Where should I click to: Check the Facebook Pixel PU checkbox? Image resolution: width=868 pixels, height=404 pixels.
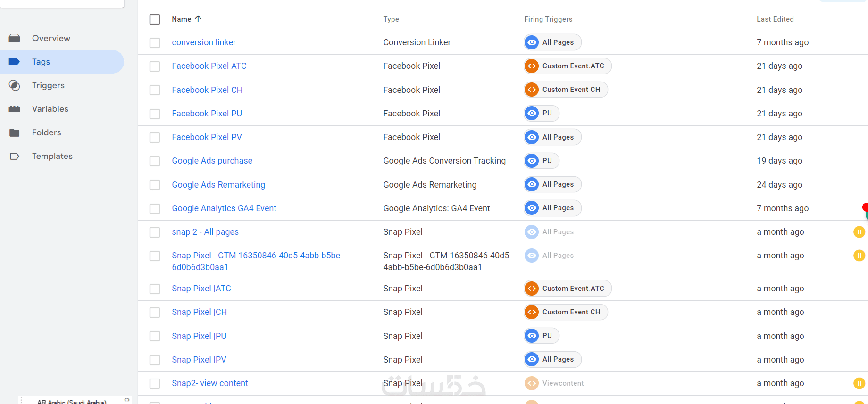pos(155,114)
